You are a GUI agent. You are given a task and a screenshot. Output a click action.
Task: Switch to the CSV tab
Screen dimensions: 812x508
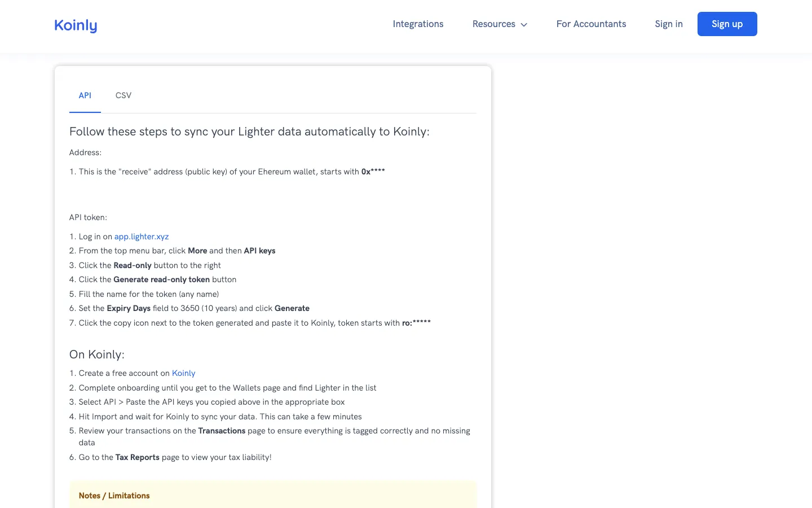[123, 95]
